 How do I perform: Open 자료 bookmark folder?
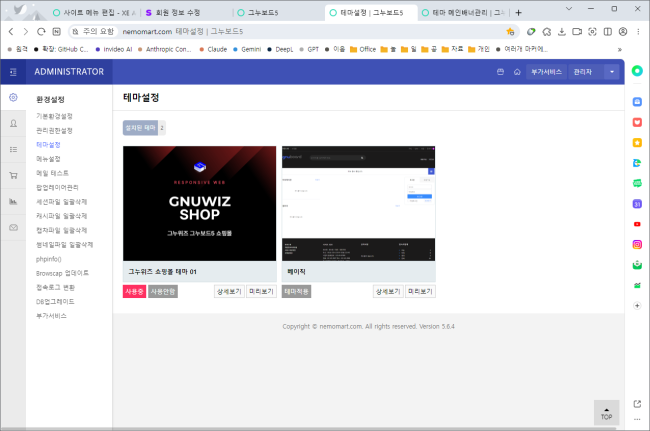pyautogui.click(x=453, y=49)
